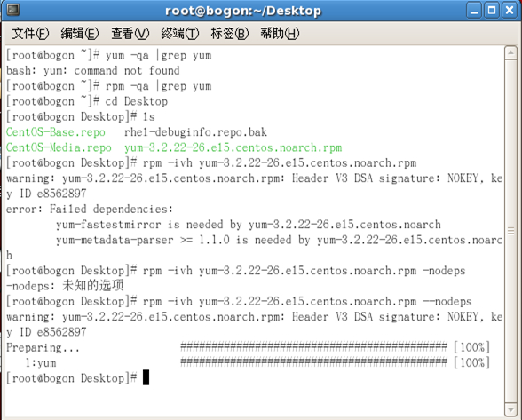The width and height of the screenshot is (522, 420).
Task: Click the vertical scrollbar thumb
Action: [510, 231]
